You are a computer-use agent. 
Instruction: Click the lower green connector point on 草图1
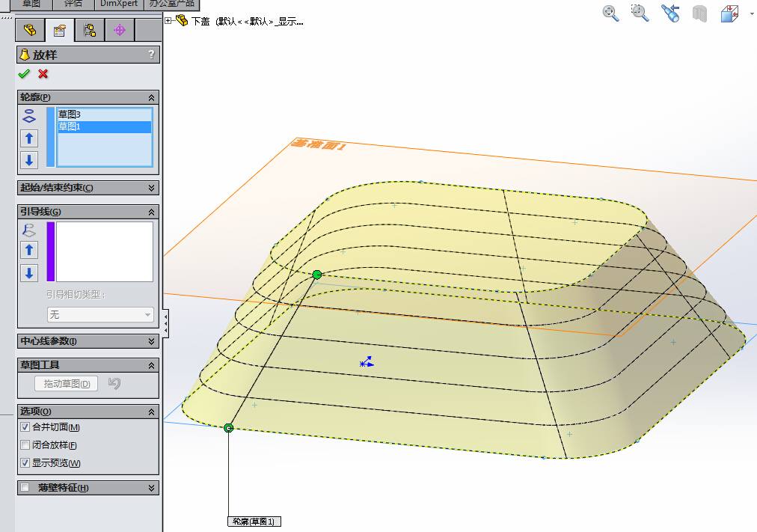point(229,428)
